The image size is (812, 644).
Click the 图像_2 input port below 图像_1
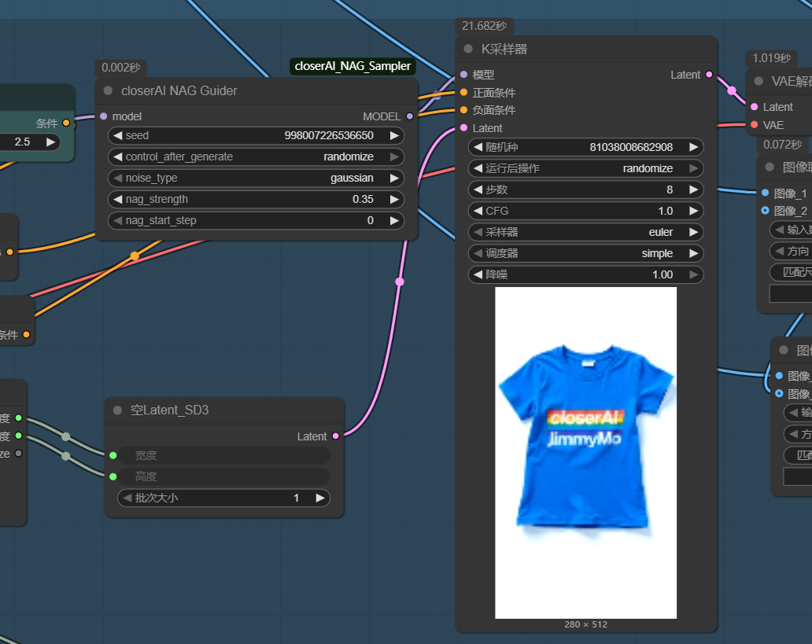(765, 210)
